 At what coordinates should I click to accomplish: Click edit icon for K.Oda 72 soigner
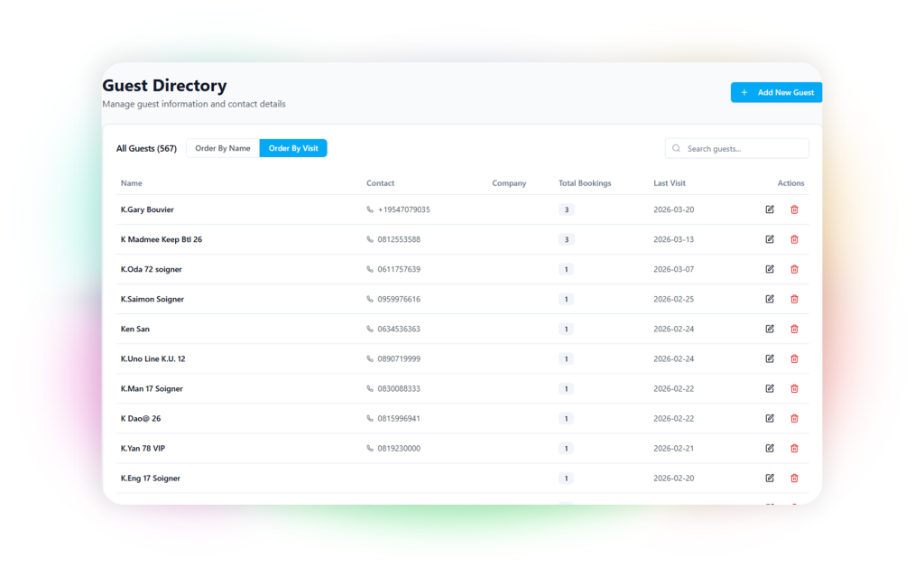(770, 269)
